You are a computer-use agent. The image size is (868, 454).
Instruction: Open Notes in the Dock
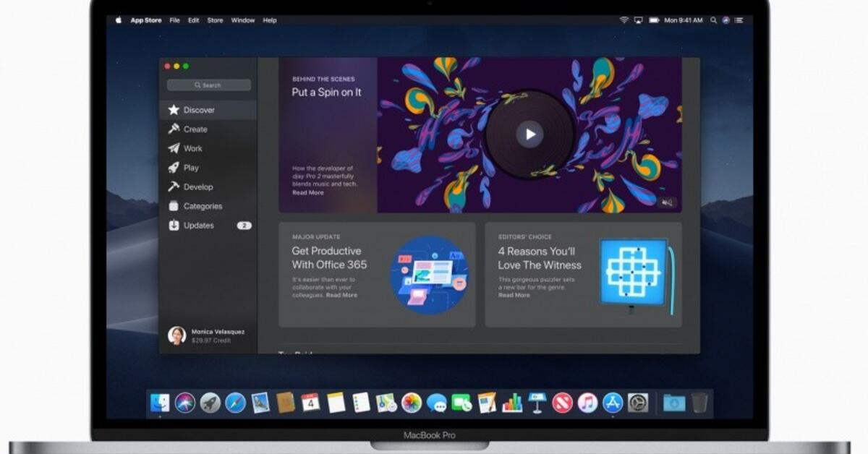point(336,403)
